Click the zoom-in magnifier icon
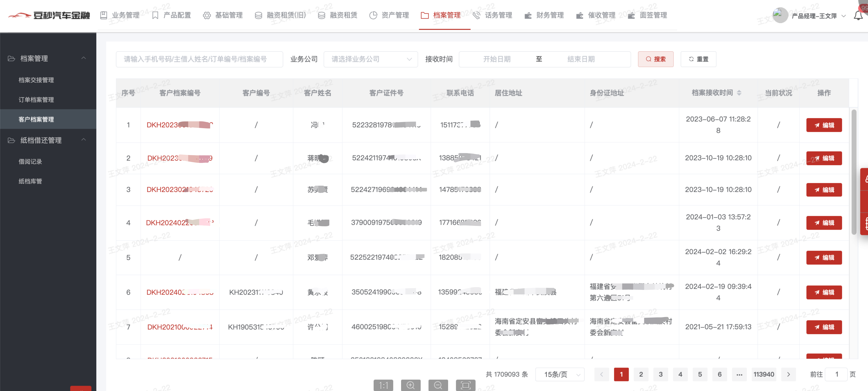This screenshot has height=391, width=868. pyautogui.click(x=410, y=385)
